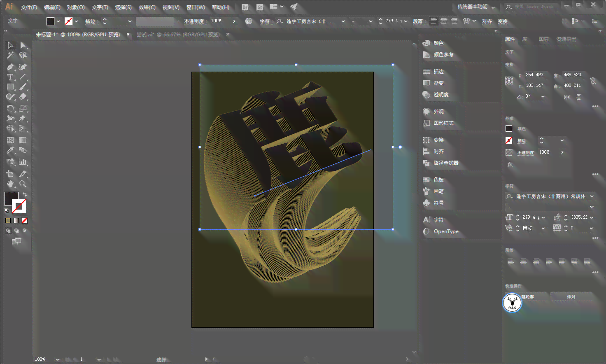This screenshot has height=364, width=606.
Task: Select the Direct Selection tool
Action: tap(23, 45)
